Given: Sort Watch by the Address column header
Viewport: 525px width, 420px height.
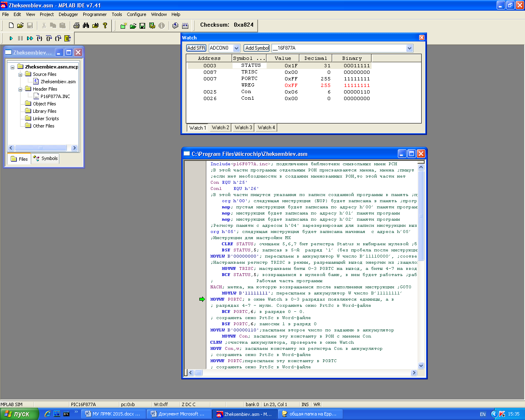Looking at the screenshot, I should coord(209,58).
